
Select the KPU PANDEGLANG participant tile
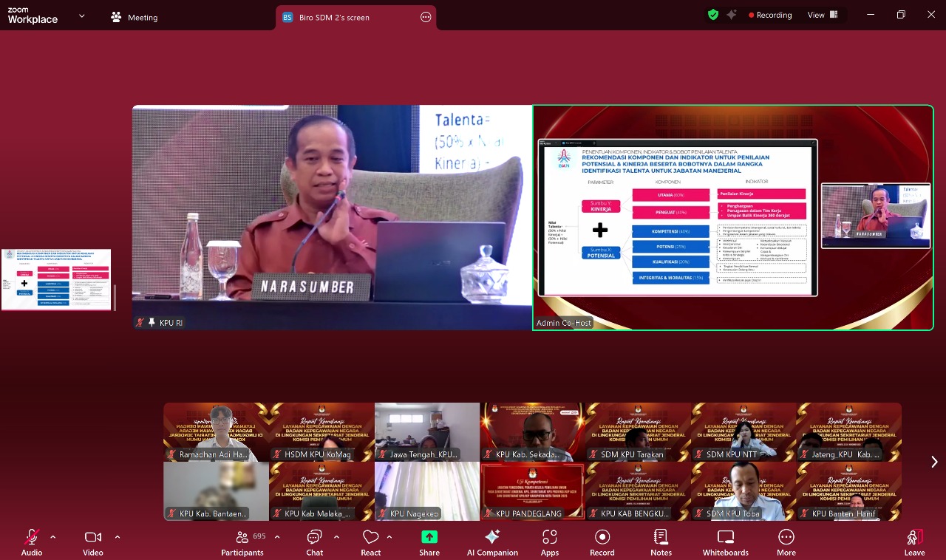[532, 491]
